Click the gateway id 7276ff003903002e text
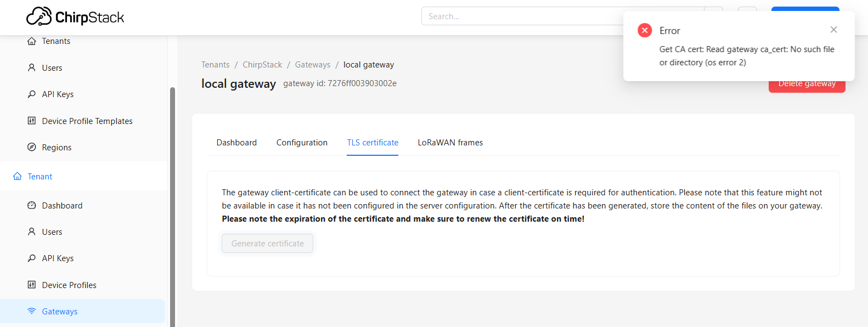The height and width of the screenshot is (327, 868). click(340, 83)
